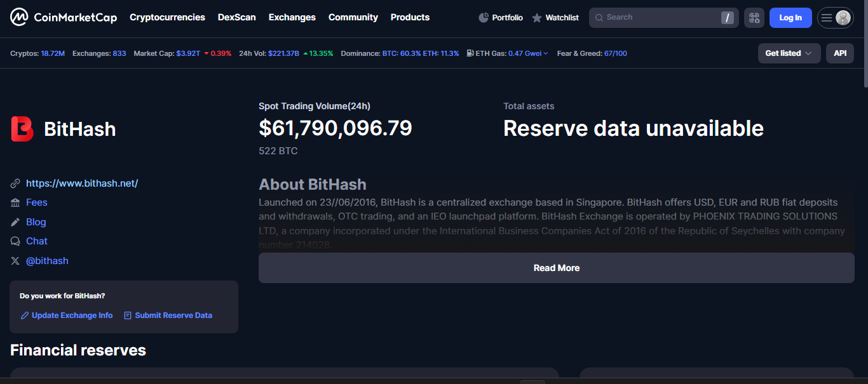This screenshot has height=384, width=868.
Task: Click the pencil icon next to Update Exchange Info
Action: (x=25, y=315)
